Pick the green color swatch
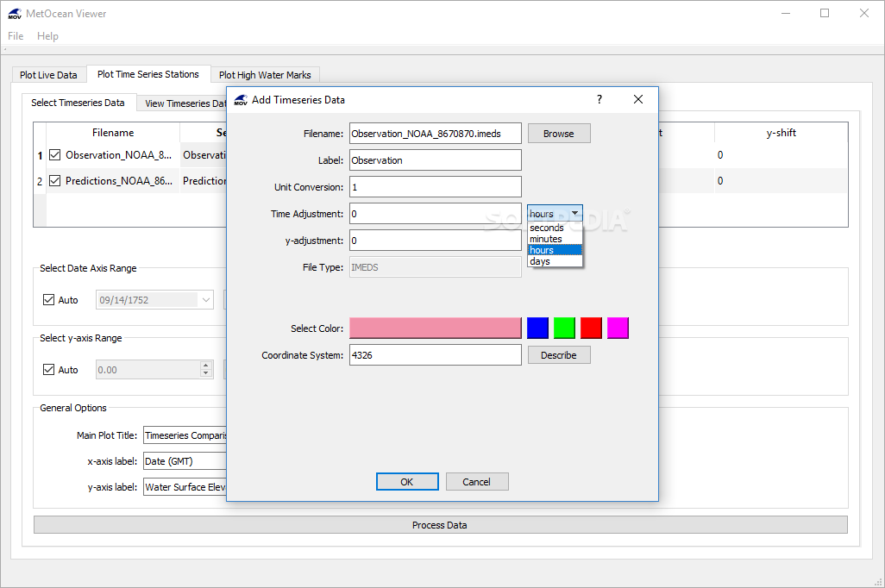Screen dimensions: 885x588 tap(564, 328)
